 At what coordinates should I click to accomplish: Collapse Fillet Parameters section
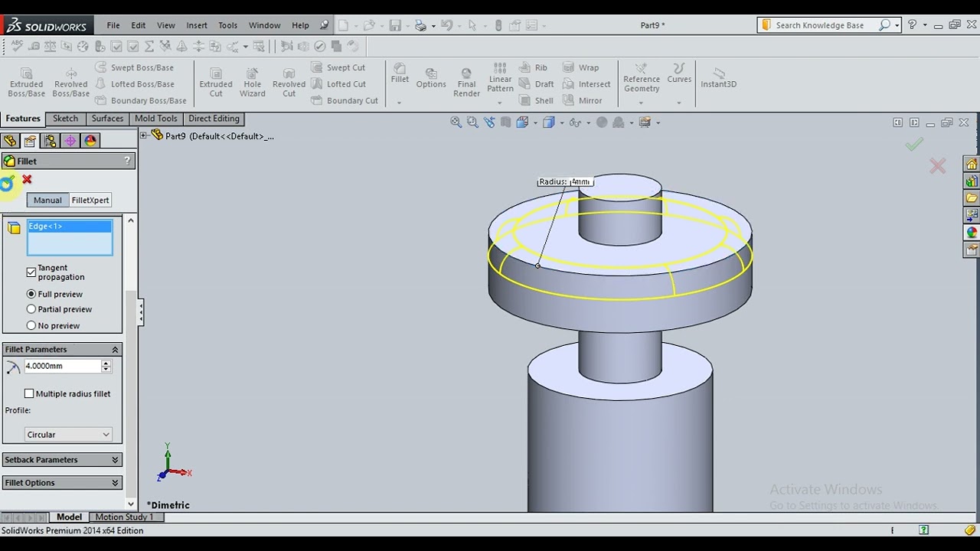pos(62,350)
